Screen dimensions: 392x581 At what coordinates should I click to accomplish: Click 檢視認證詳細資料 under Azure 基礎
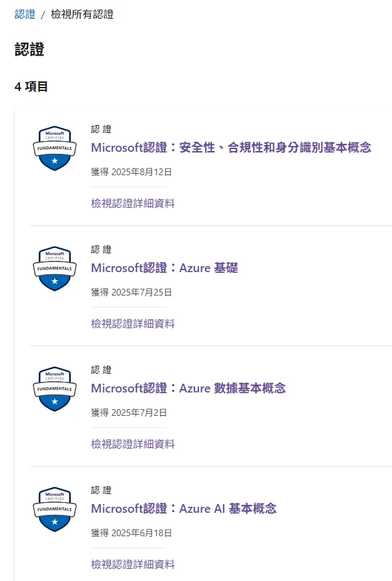[133, 324]
